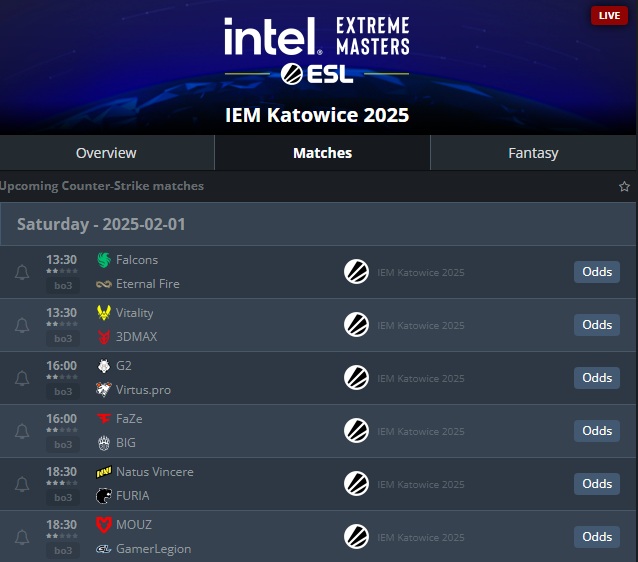
Task: Click the BIG team name
Action: click(x=126, y=443)
